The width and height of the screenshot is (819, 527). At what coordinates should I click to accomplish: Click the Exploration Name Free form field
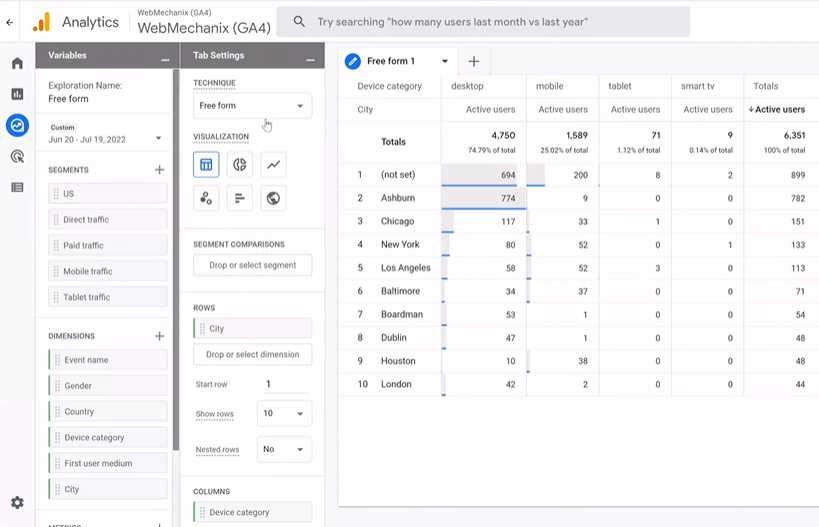68,99
